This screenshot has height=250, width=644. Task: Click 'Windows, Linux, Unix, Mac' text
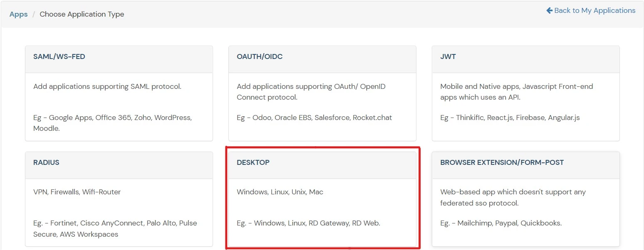coord(280,192)
